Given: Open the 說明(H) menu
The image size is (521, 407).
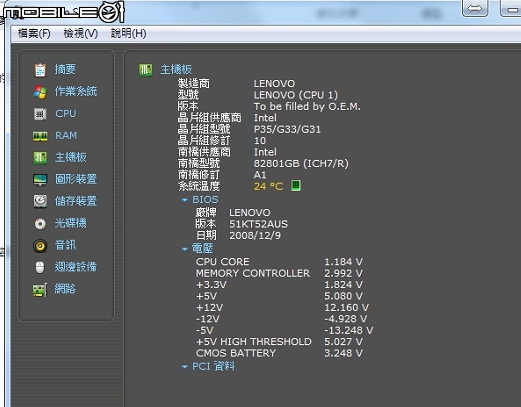Looking at the screenshot, I should (128, 33).
